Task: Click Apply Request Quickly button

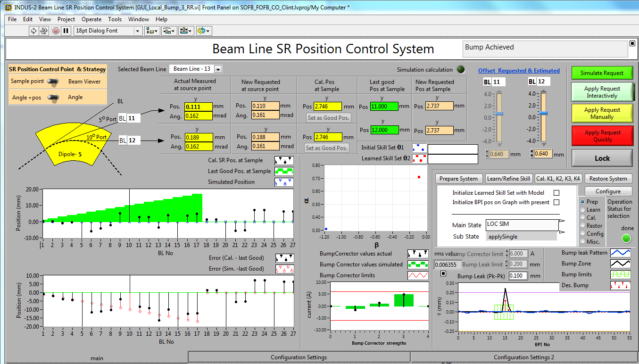Action: [x=602, y=136]
